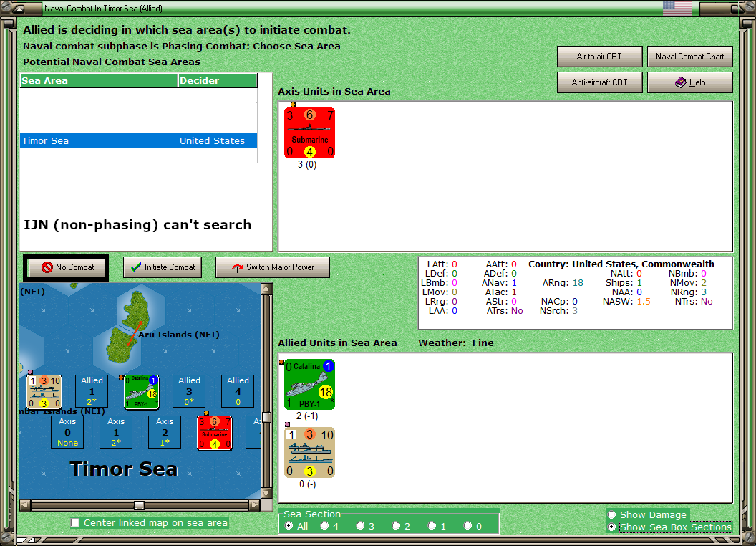756x546 pixels.
Task: Select the All sea section radio button
Action: 289,526
